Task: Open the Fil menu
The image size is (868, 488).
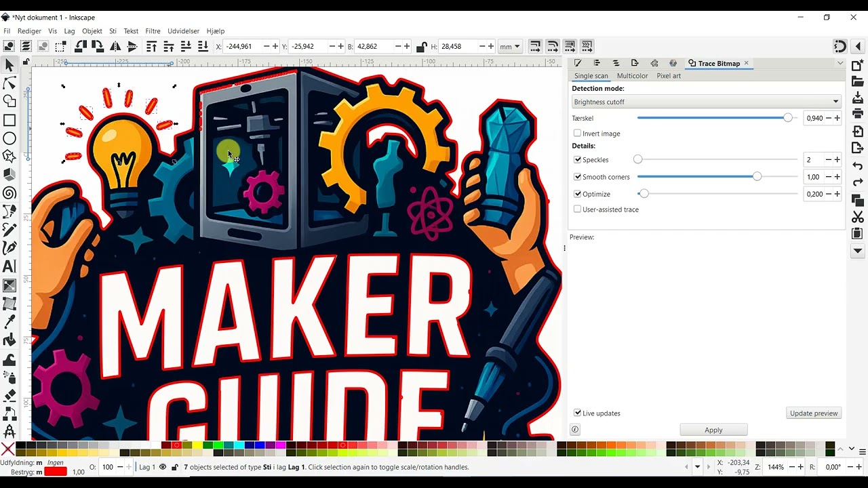Action: click(7, 31)
